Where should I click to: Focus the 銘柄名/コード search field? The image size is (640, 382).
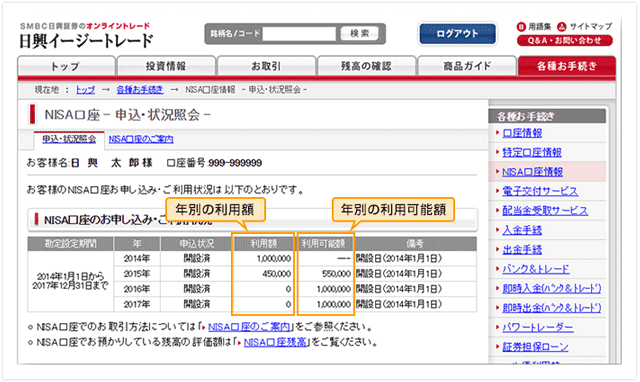click(x=299, y=33)
